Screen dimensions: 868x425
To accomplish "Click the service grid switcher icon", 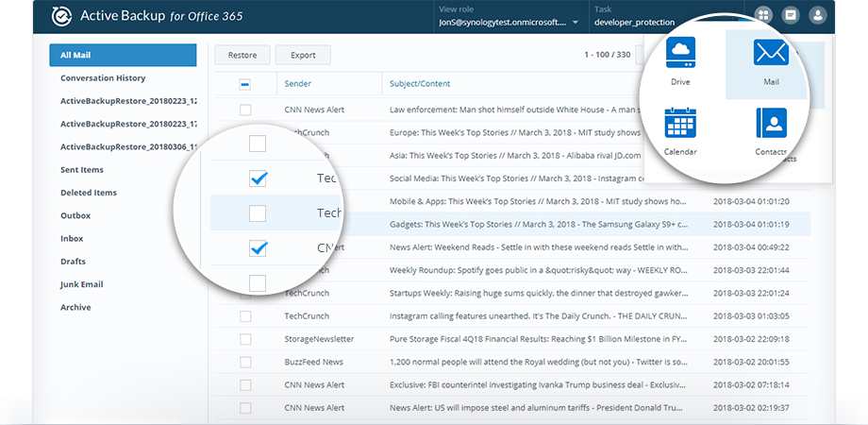I will click(762, 15).
